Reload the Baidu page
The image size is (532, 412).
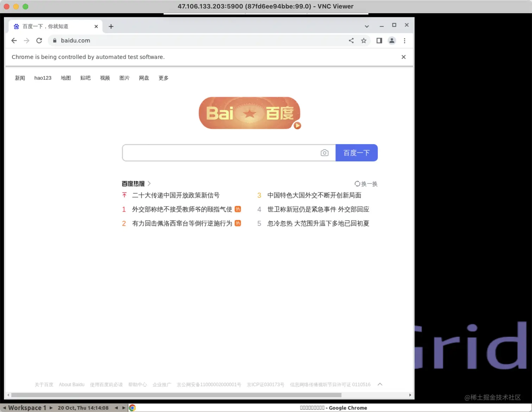pyautogui.click(x=39, y=40)
